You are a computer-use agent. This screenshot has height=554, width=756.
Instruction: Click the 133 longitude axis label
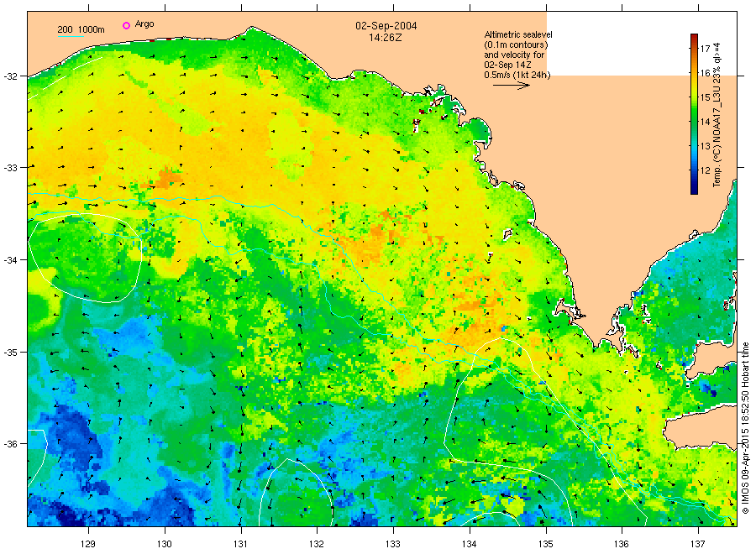(x=393, y=543)
